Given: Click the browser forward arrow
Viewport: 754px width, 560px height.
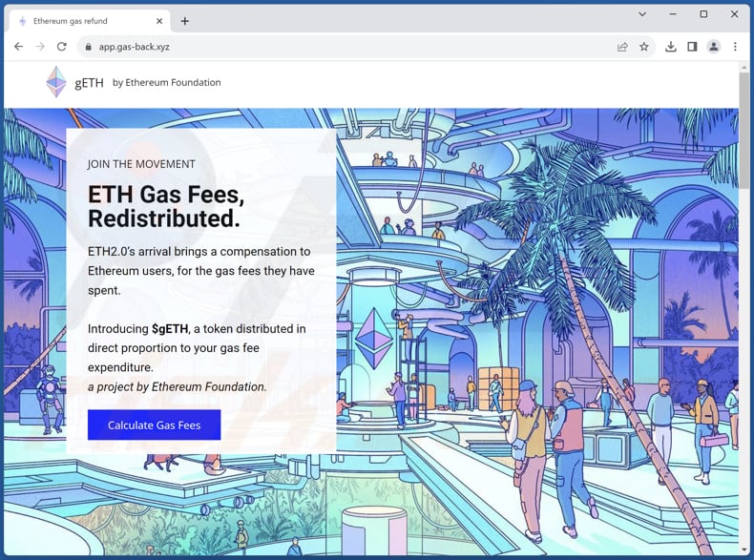Looking at the screenshot, I should pos(40,47).
